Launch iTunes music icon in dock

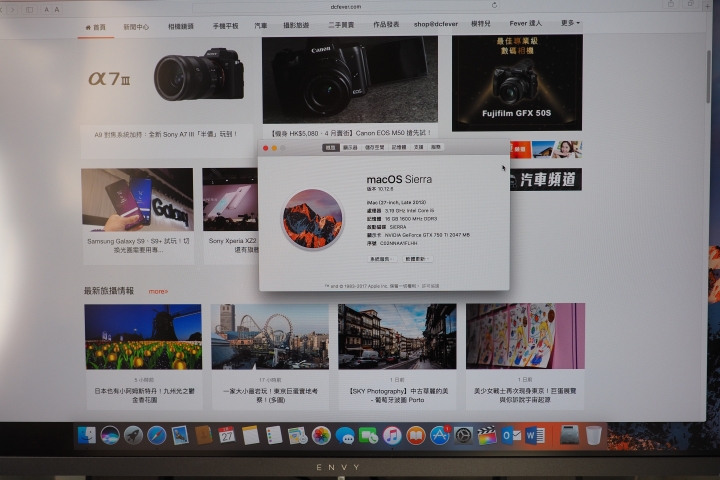[392, 435]
